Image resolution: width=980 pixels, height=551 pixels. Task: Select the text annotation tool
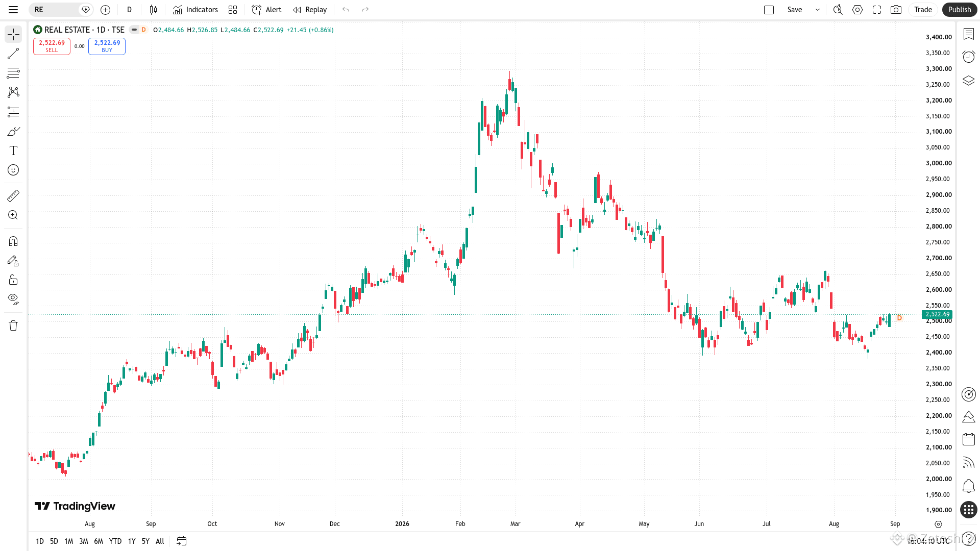click(13, 151)
